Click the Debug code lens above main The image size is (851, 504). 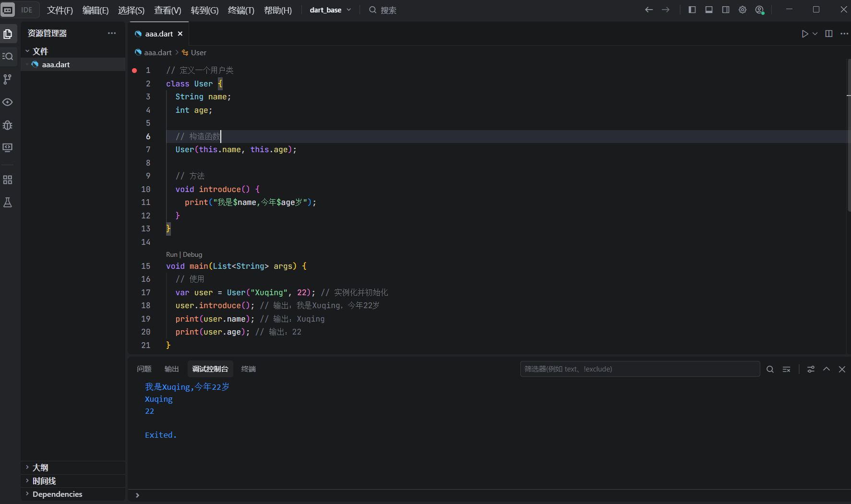tap(192, 254)
